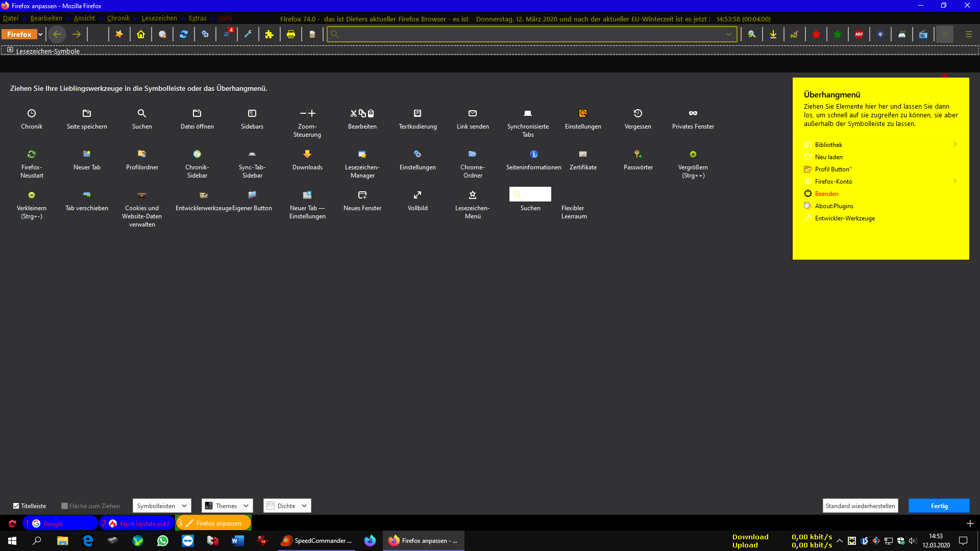Click the Chronik clock icon
980x551 pixels.
point(32,113)
